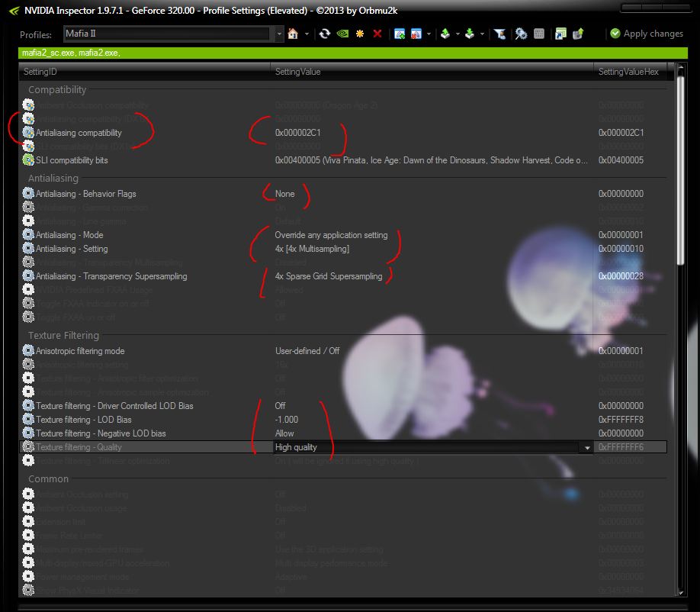Click the icon with green up arrow near Apply

(x=578, y=34)
